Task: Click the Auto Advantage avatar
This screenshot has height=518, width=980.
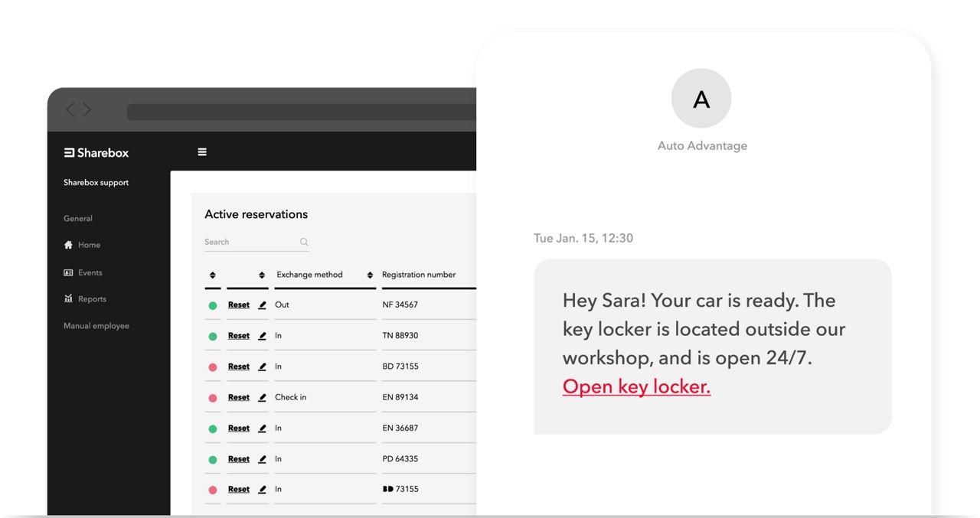Action: [x=701, y=99]
